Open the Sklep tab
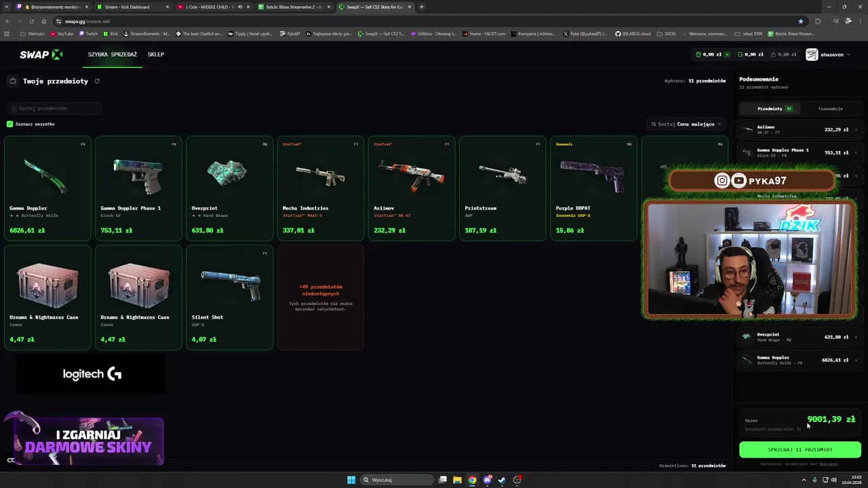This screenshot has height=488, width=868. (156, 54)
